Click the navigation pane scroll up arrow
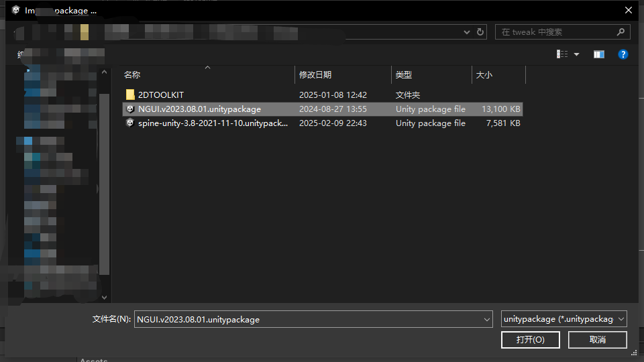 point(105,72)
